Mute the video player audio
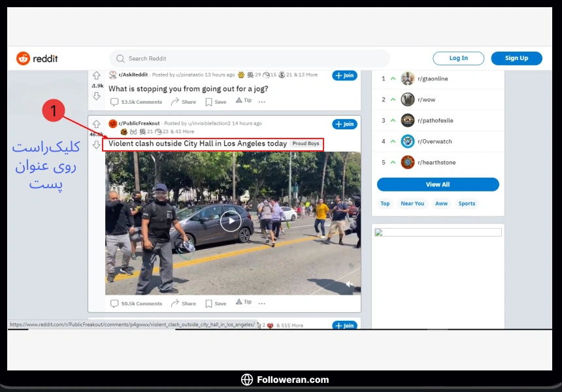Image resolution: width=562 pixels, height=392 pixels. (348, 284)
